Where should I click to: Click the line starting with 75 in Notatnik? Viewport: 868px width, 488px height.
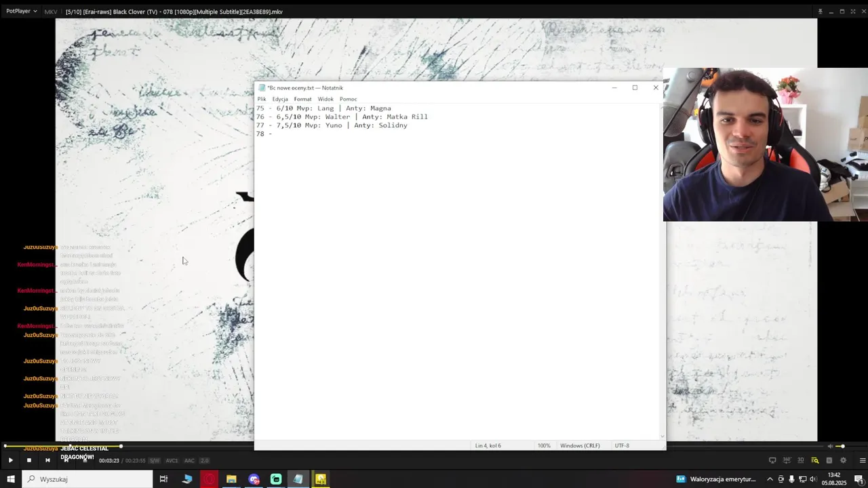[x=323, y=108]
